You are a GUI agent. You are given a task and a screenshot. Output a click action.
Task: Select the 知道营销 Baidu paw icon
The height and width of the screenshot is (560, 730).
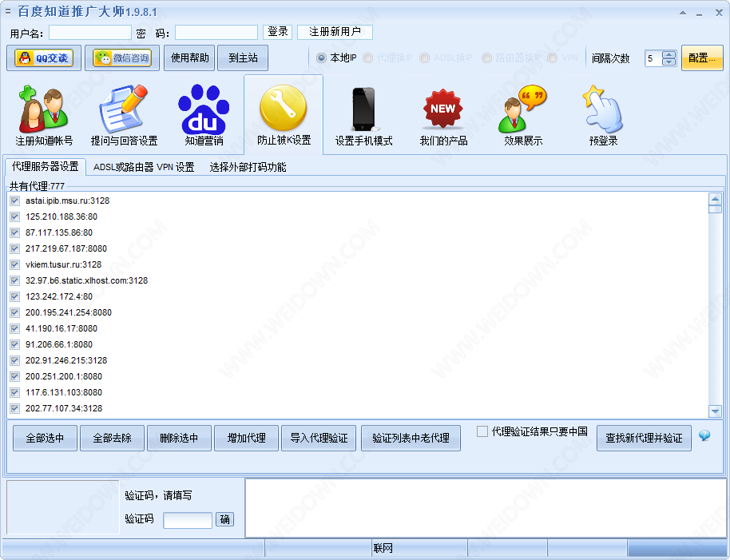(204, 110)
